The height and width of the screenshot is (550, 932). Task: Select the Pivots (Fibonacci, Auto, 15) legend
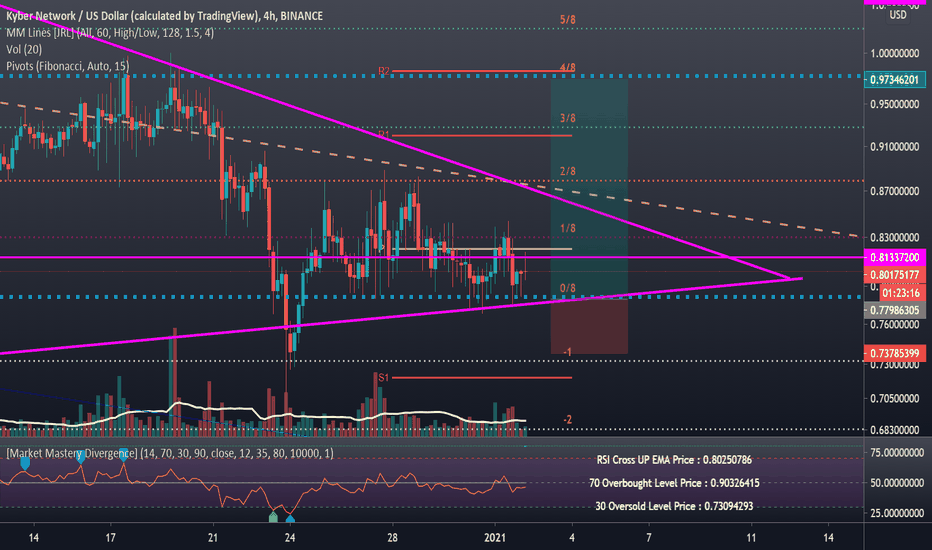[68, 66]
